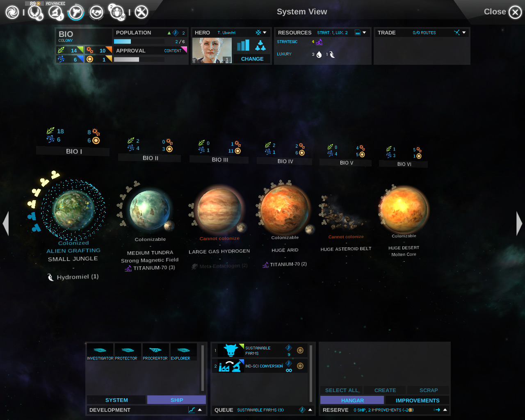Toggle repeat on Sustainable Farms queue item
This screenshot has width=525, height=420.
point(300,350)
